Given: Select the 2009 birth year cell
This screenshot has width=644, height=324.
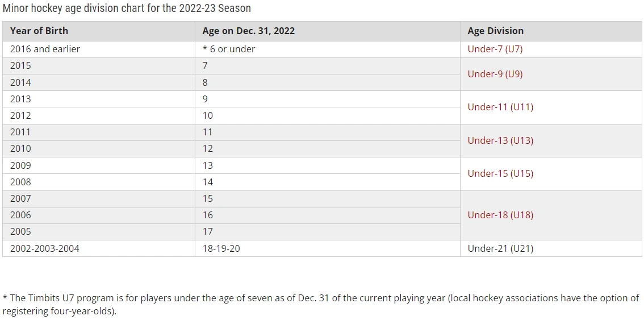Looking at the screenshot, I should pos(99,165).
